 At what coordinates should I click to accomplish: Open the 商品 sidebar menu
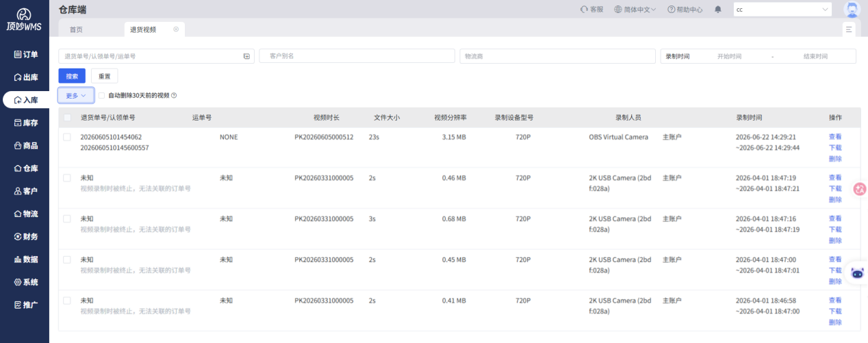[25, 146]
